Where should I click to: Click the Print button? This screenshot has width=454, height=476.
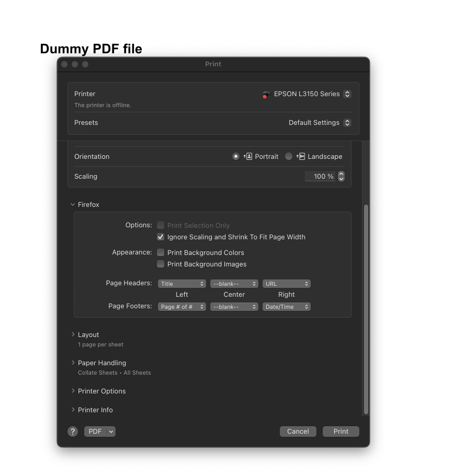pyautogui.click(x=340, y=431)
